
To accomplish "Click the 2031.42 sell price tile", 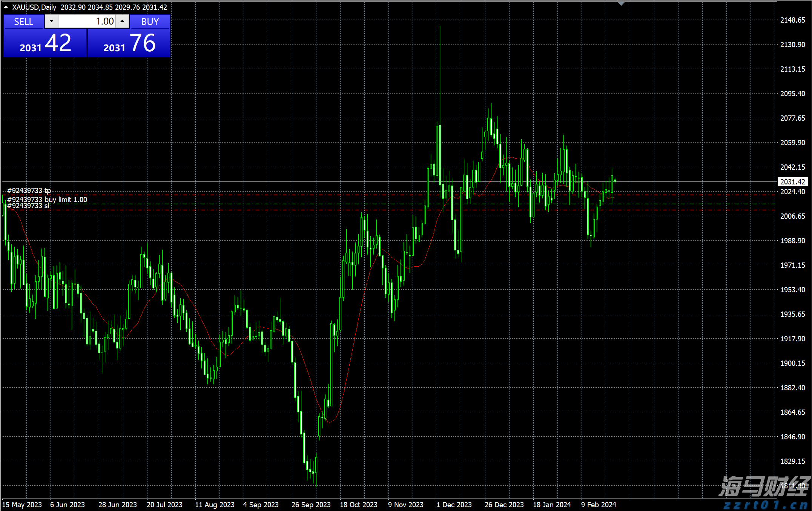I will pos(45,43).
